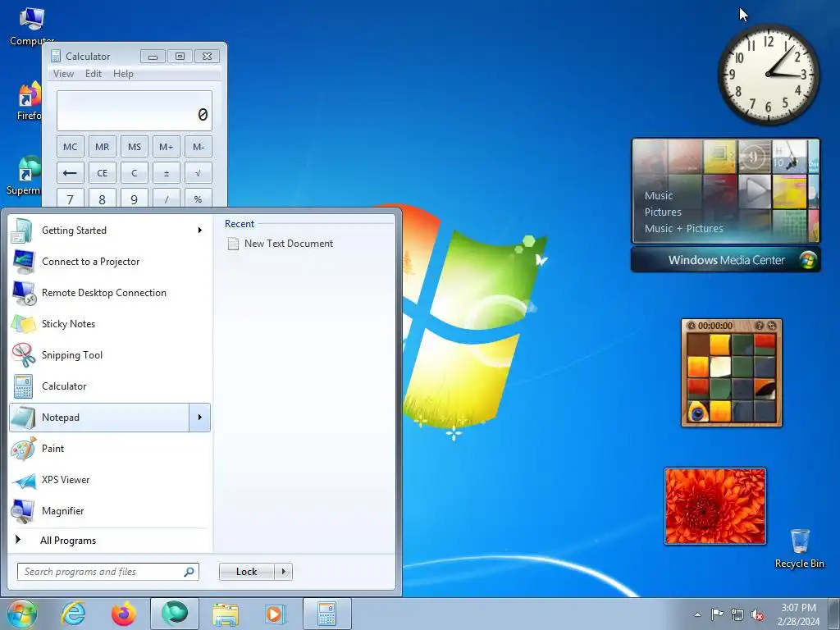The width and height of the screenshot is (840, 630).
Task: Click the M- button in Calculator
Action: pos(199,147)
